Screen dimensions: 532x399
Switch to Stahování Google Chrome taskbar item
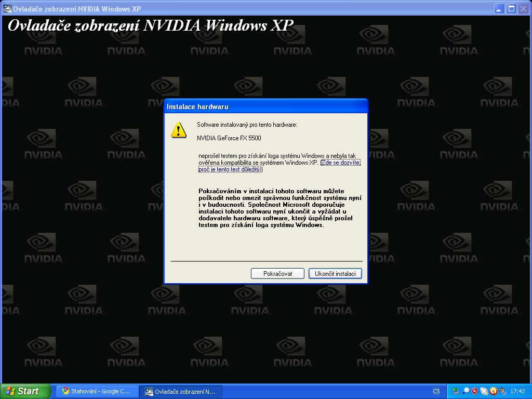[x=97, y=391]
